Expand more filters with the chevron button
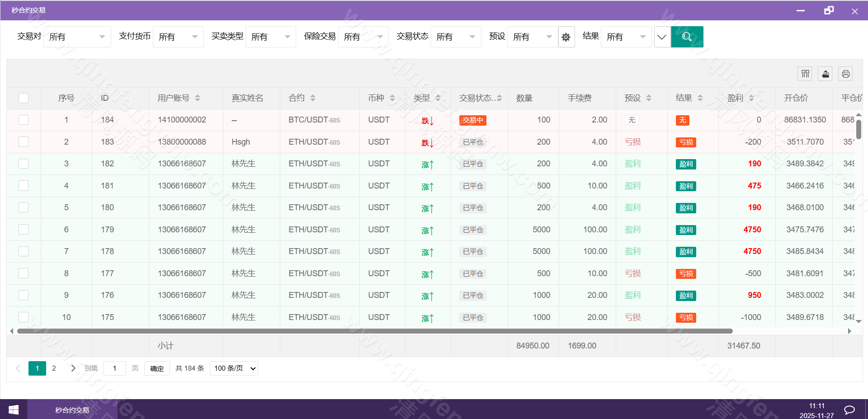The width and height of the screenshot is (868, 419). [662, 37]
